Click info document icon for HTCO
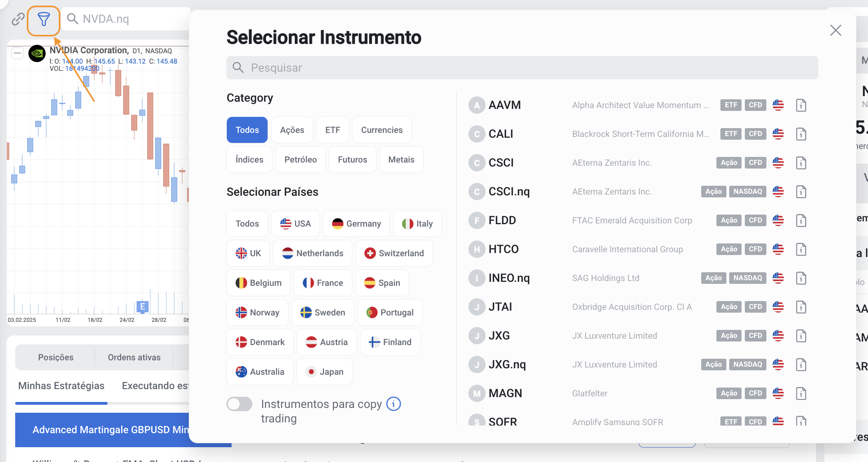The height and width of the screenshot is (462, 868). point(801,249)
